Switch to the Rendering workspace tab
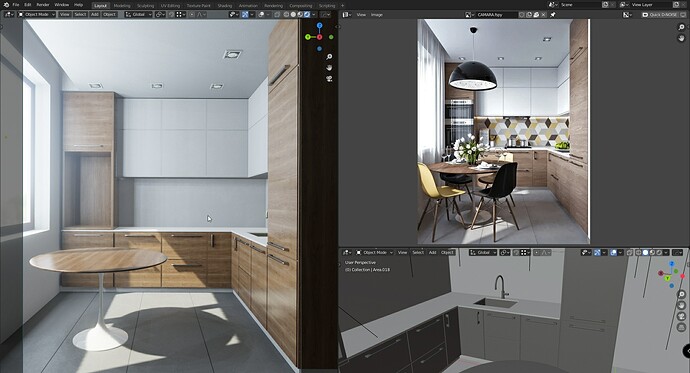The height and width of the screenshot is (373, 690). [273, 6]
